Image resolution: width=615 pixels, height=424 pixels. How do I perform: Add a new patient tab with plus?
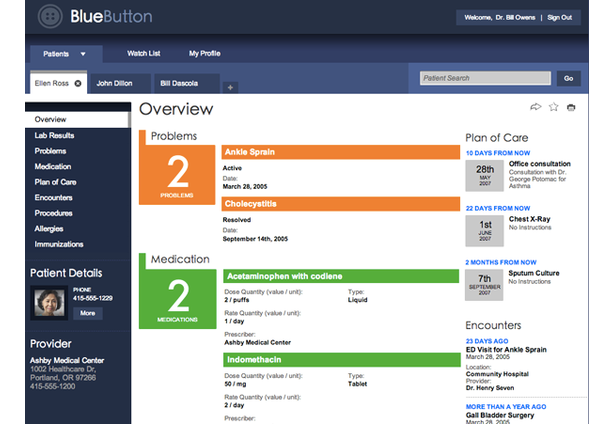(230, 87)
